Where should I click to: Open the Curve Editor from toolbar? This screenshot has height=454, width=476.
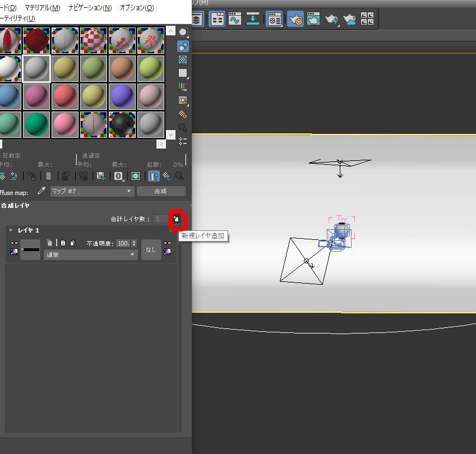point(234,20)
